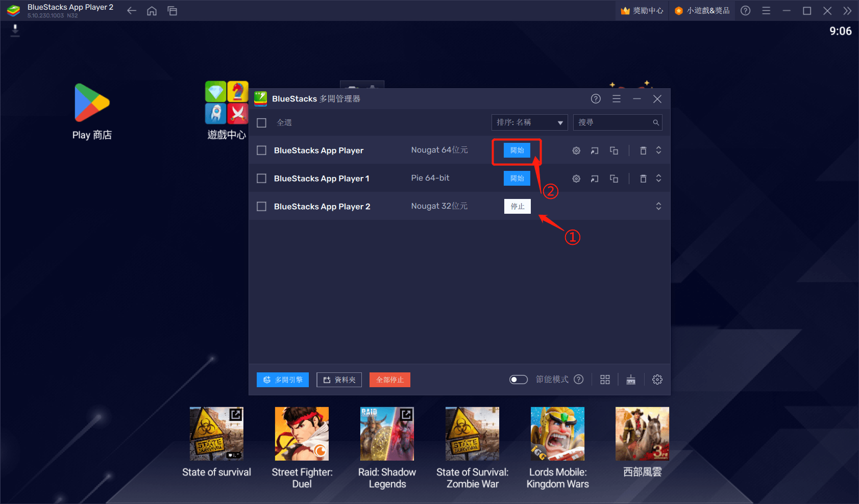859x504 pixels.
Task: Open Lords Mobile: Kingdom Wars thumbnail
Action: pos(557,434)
